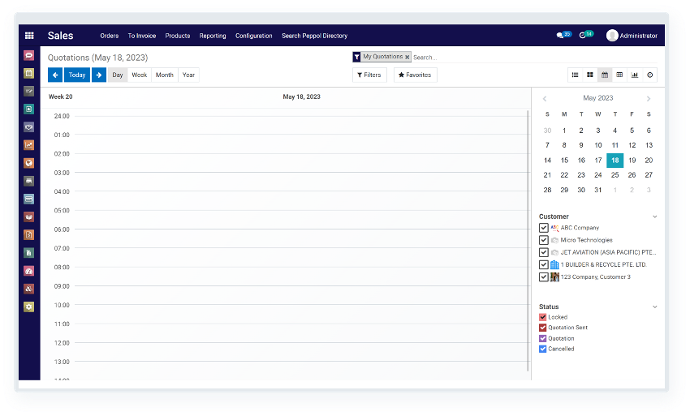Open the Products menu
Image resolution: width=690 pixels, height=416 pixels.
click(x=177, y=36)
